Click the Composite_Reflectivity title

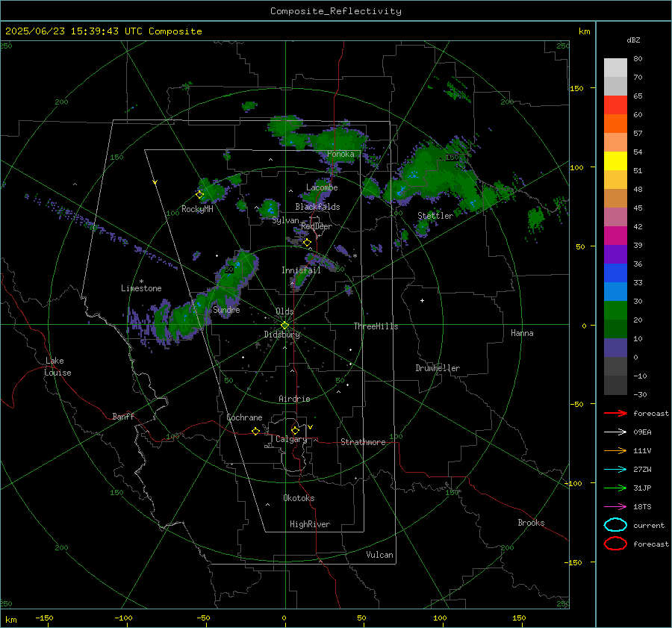[x=336, y=11]
